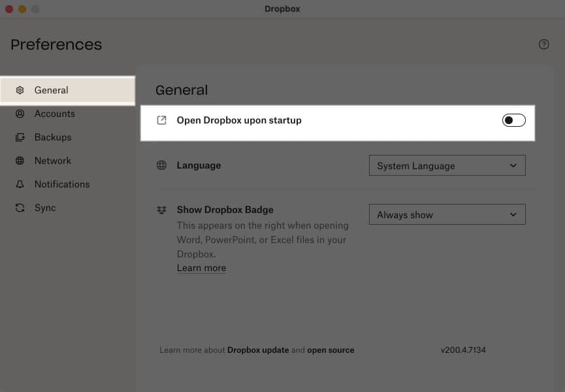Select the General preferences tab
This screenshot has height=392, width=565.
pyautogui.click(x=68, y=90)
